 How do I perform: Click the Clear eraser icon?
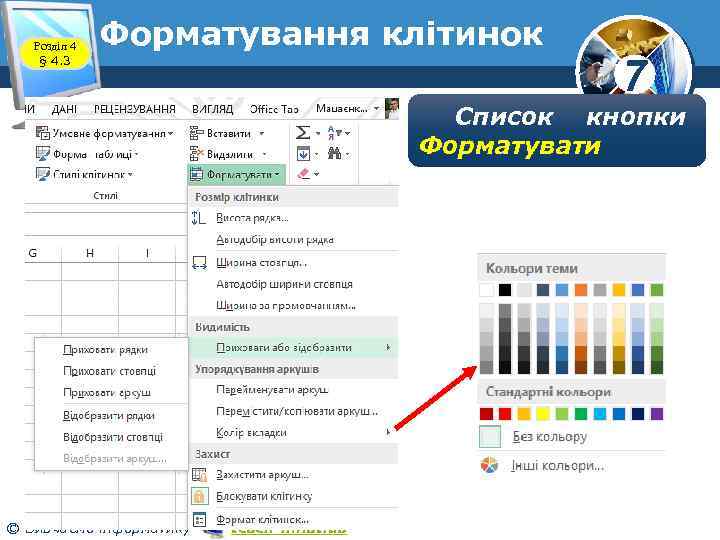click(304, 174)
